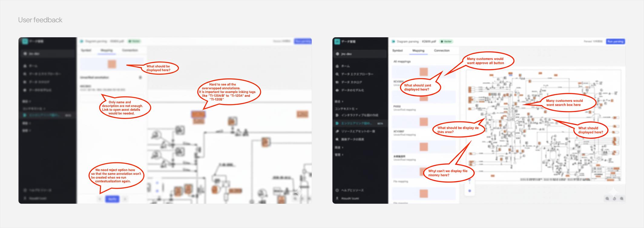Click the home icon in left mockup sidebar
Image resolution: width=644 pixels, height=228 pixels.
point(25,66)
